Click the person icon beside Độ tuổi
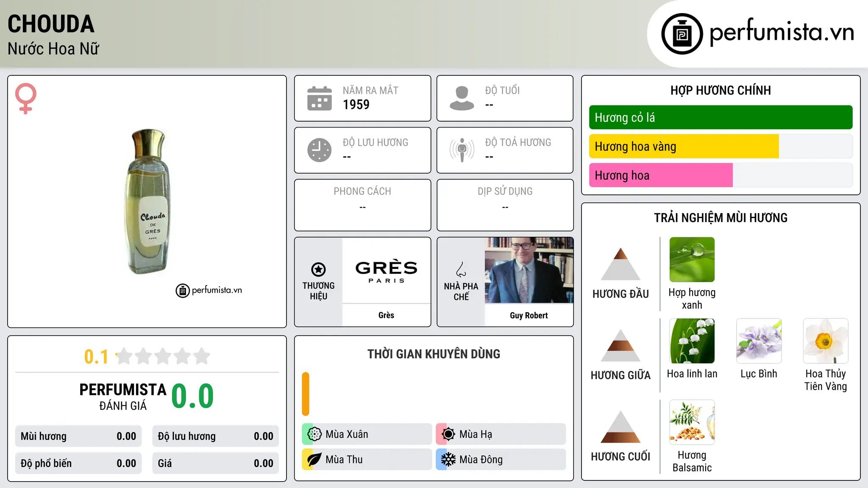 coord(462,98)
